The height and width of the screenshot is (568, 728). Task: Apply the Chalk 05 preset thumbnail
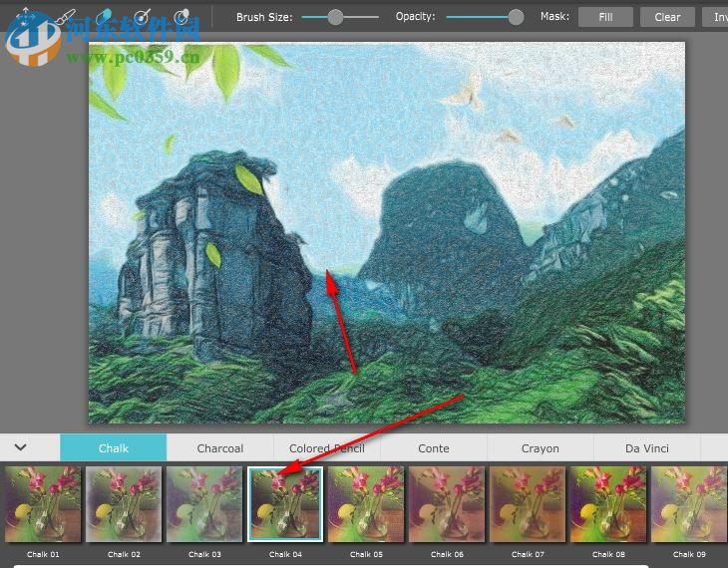pos(366,504)
